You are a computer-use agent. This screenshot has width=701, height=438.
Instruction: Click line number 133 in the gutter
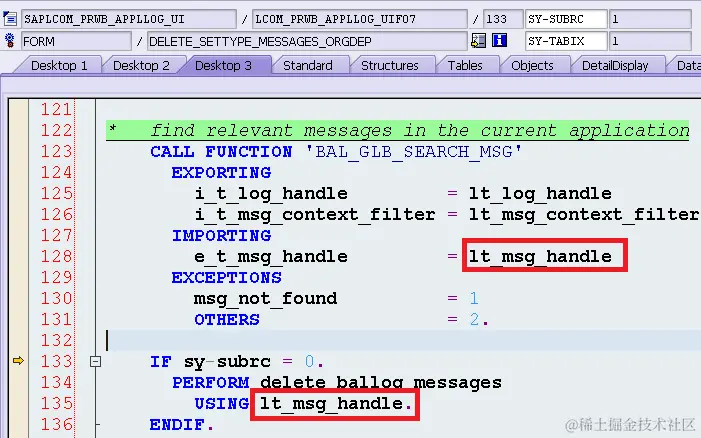56,361
